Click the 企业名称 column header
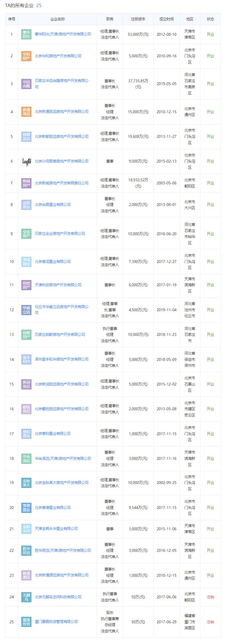The height and width of the screenshot is (644, 227). pyautogui.click(x=58, y=19)
